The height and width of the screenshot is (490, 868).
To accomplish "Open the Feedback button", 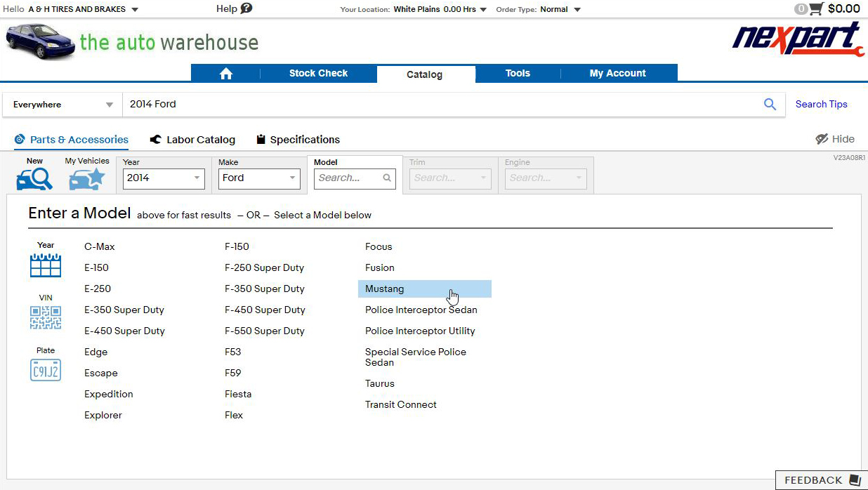I will [x=822, y=480].
